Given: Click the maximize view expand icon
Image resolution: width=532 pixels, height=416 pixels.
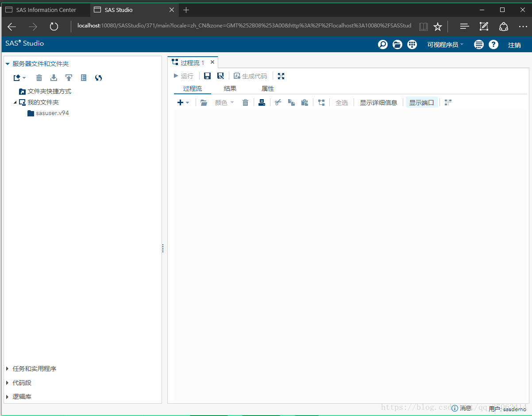Looking at the screenshot, I should point(281,76).
